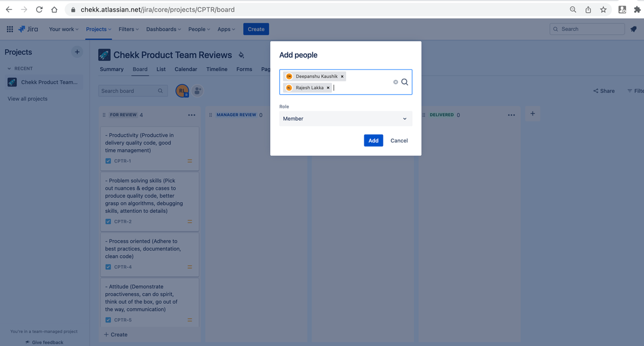644x346 pixels.
Task: Open the Productivity card CPTR-1
Action: coord(150,148)
